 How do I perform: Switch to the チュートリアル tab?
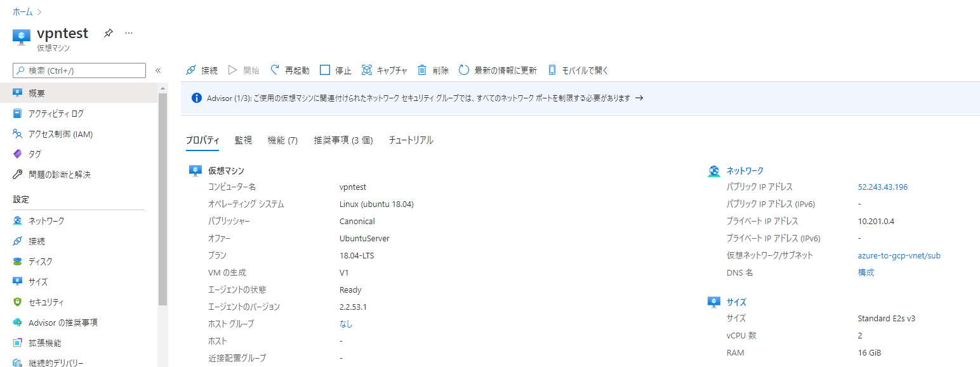pos(411,140)
